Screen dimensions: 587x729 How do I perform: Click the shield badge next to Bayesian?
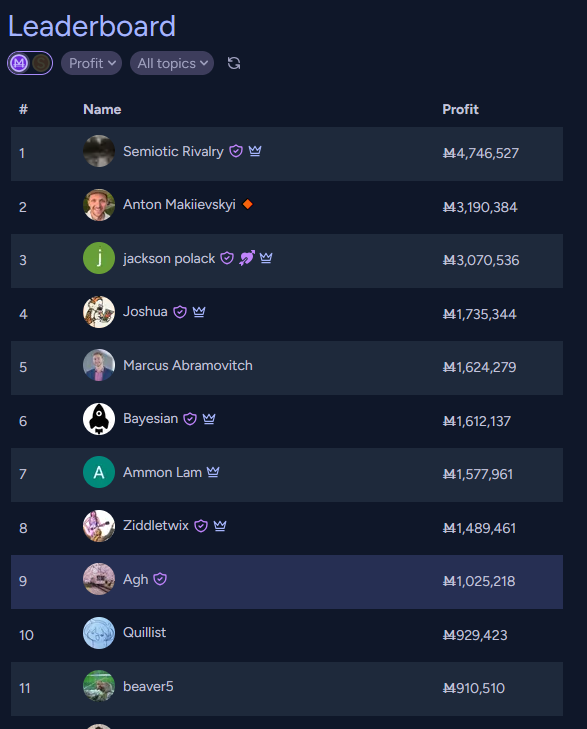[x=190, y=419]
